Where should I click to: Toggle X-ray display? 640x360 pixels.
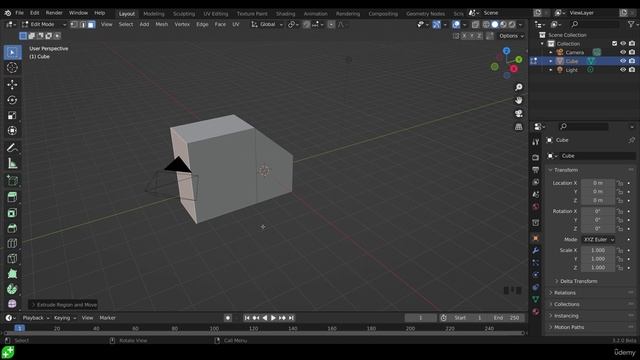pyautogui.click(x=476, y=24)
